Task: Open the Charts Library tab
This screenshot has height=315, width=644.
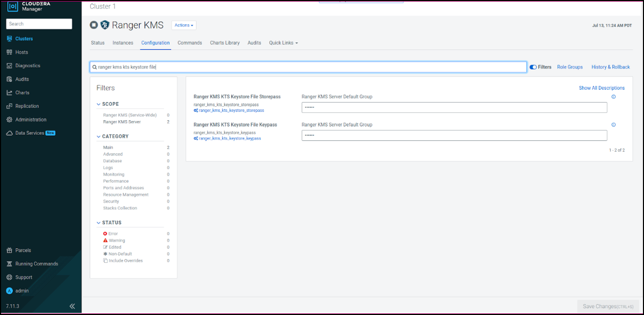Action: pyautogui.click(x=225, y=43)
